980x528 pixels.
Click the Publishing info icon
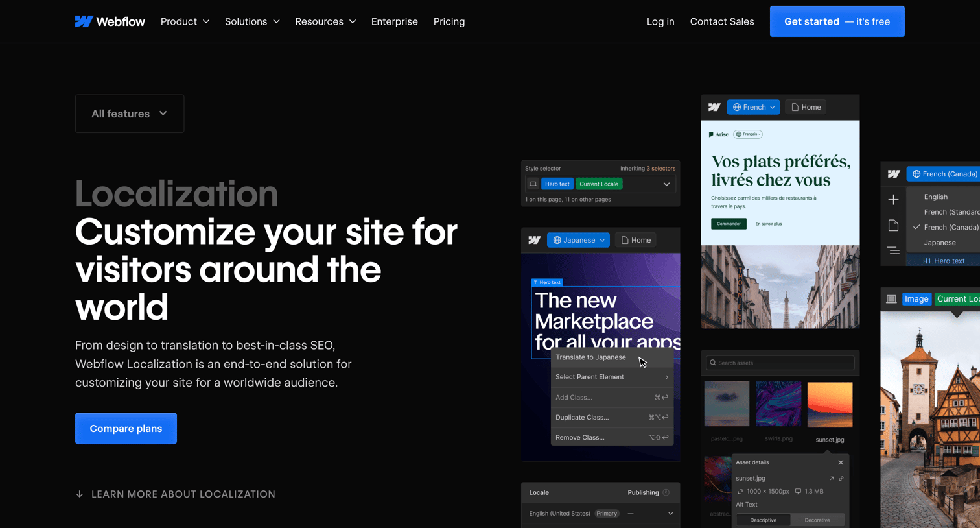pyautogui.click(x=666, y=492)
